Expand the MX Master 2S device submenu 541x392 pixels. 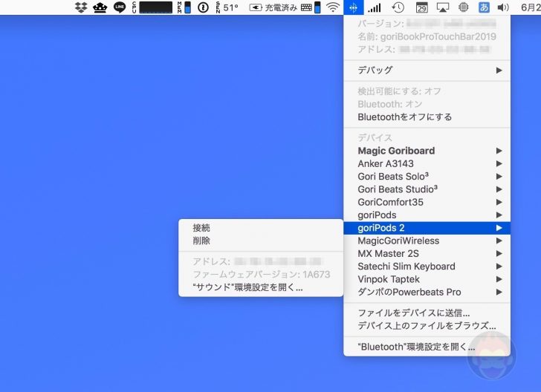(x=427, y=253)
